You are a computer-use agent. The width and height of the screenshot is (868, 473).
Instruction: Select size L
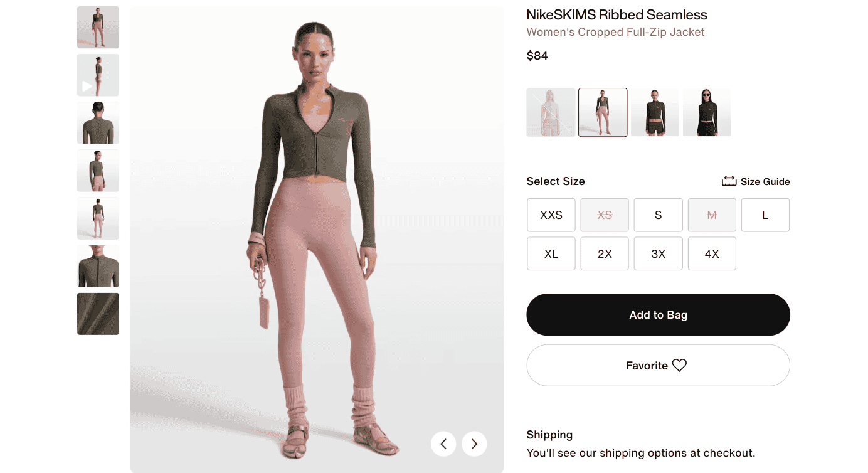click(765, 215)
